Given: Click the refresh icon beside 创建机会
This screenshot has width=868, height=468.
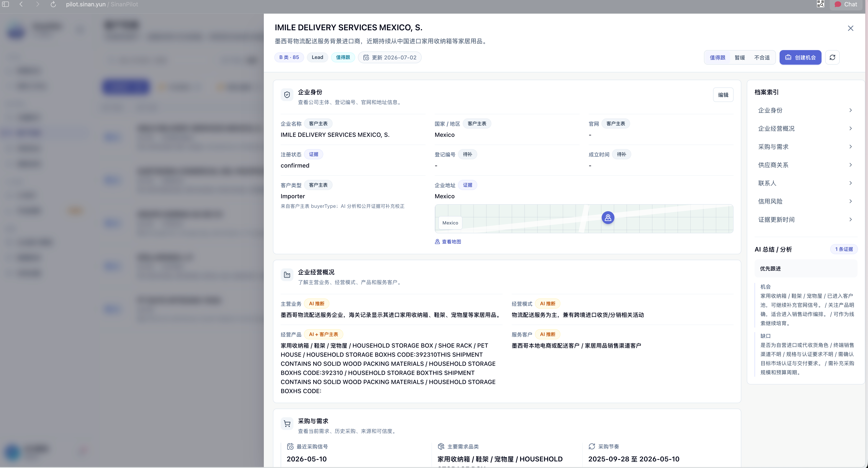Looking at the screenshot, I should (x=832, y=57).
